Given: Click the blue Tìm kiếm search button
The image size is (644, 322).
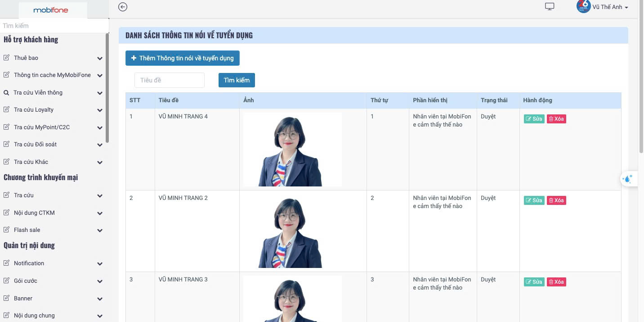Looking at the screenshot, I should coord(237,80).
